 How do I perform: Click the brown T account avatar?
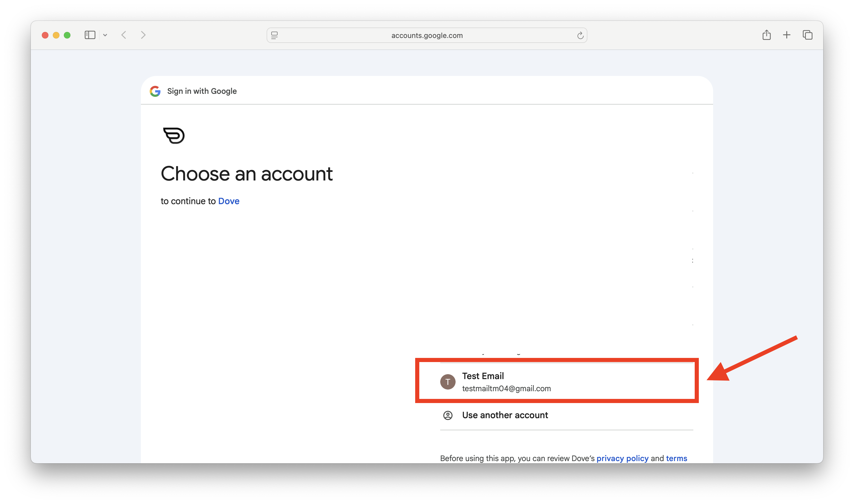448,382
